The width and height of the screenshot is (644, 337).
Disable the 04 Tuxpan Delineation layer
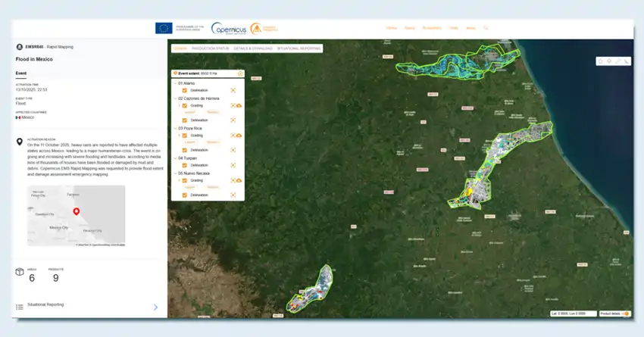(184, 165)
